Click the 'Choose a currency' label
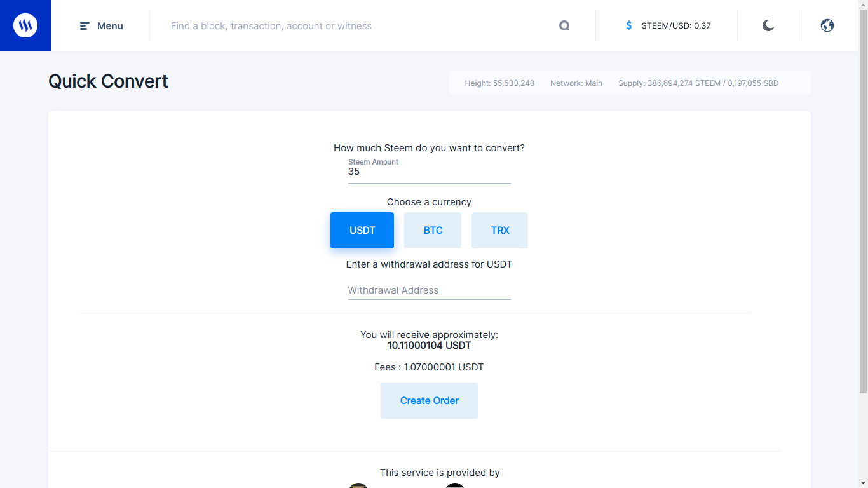The height and width of the screenshot is (488, 868). pyautogui.click(x=430, y=202)
